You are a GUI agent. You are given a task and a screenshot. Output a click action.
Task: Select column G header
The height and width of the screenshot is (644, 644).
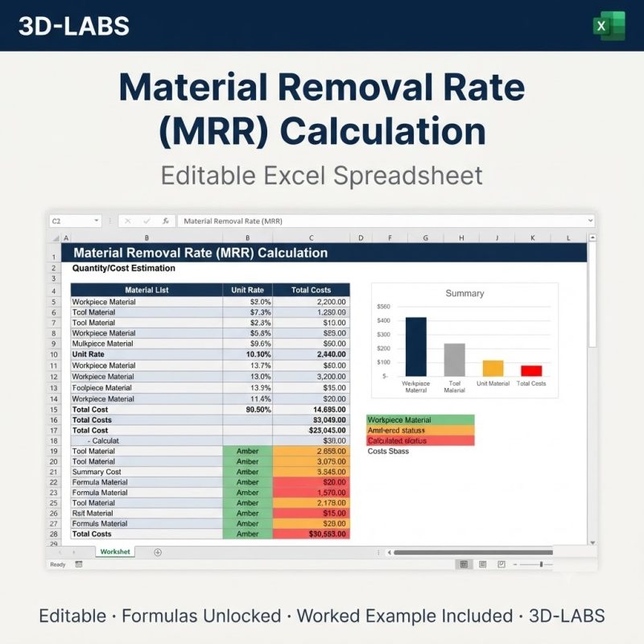click(426, 237)
